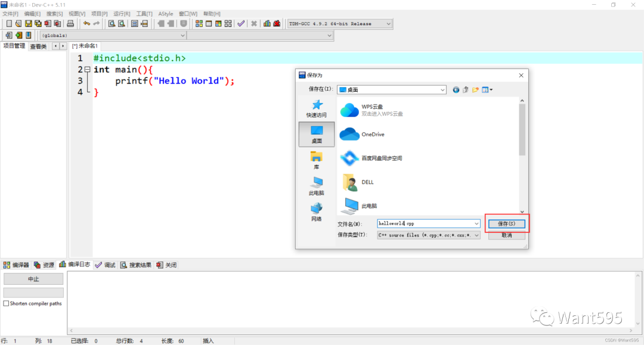Click the 关闭 bottom panel tab

166,265
